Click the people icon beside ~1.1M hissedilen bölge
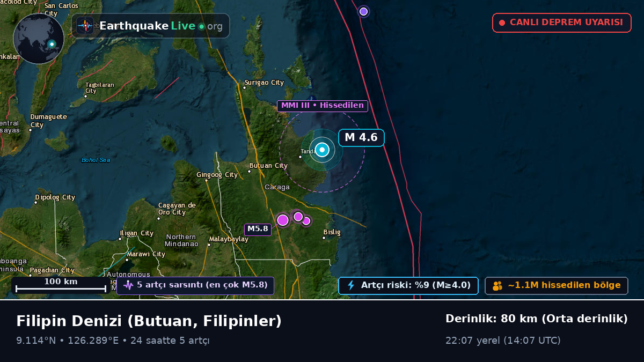 tap(497, 285)
